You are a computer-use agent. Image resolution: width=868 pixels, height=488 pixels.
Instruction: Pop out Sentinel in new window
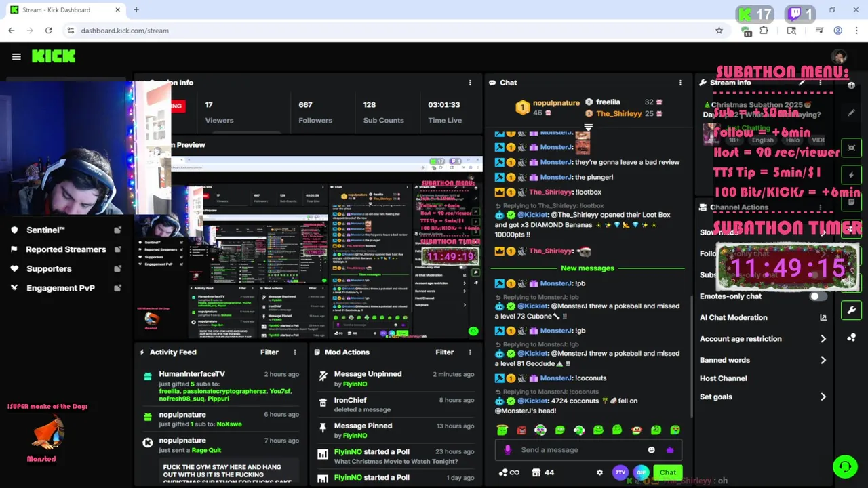pyautogui.click(x=117, y=230)
